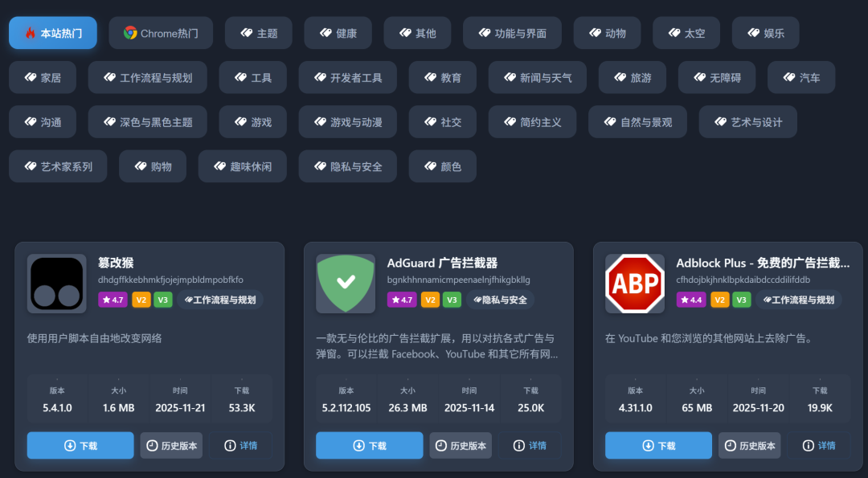Viewport: 868px width, 478px height.
Task: Open 趣味休闲 tag
Action: (x=243, y=166)
